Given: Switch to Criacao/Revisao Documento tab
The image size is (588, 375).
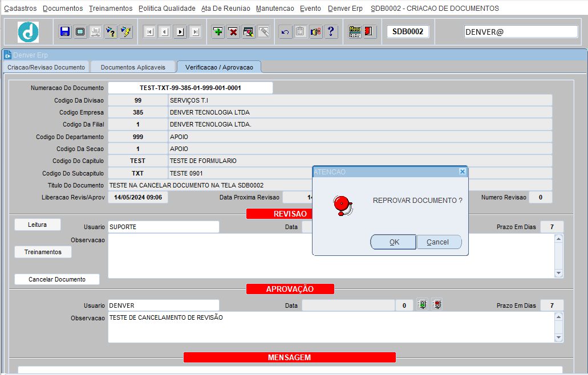Looking at the screenshot, I should pyautogui.click(x=46, y=67).
